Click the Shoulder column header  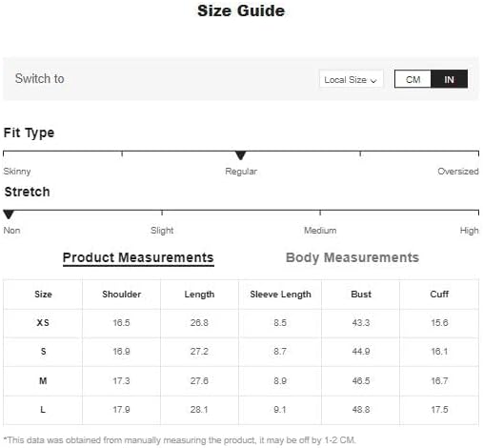(121, 295)
